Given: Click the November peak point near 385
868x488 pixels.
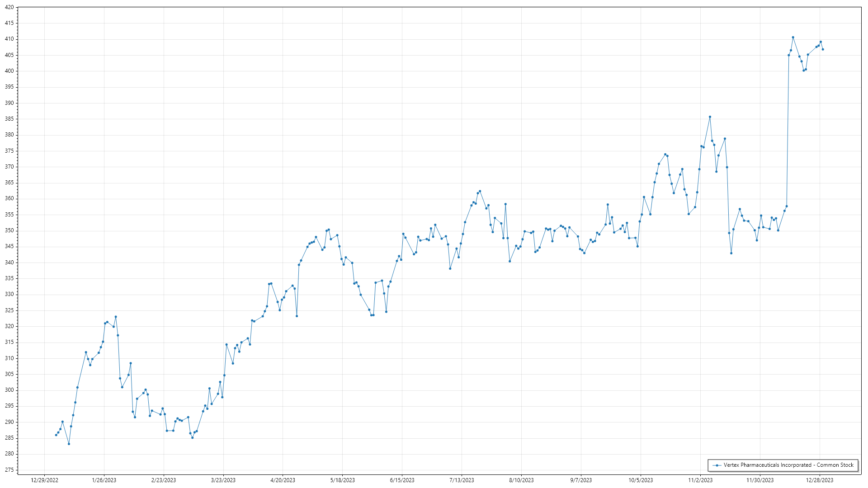Looking at the screenshot, I should point(710,117).
